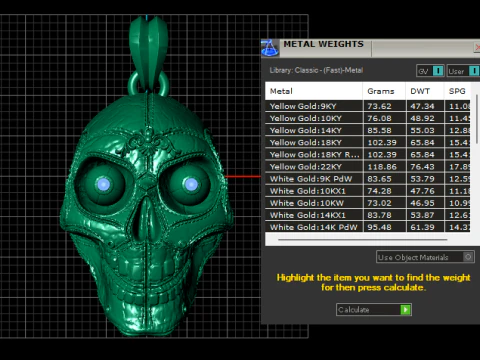Select the White Gold:10KX1 row
Viewport: 480px width, 360px height.
pos(368,191)
